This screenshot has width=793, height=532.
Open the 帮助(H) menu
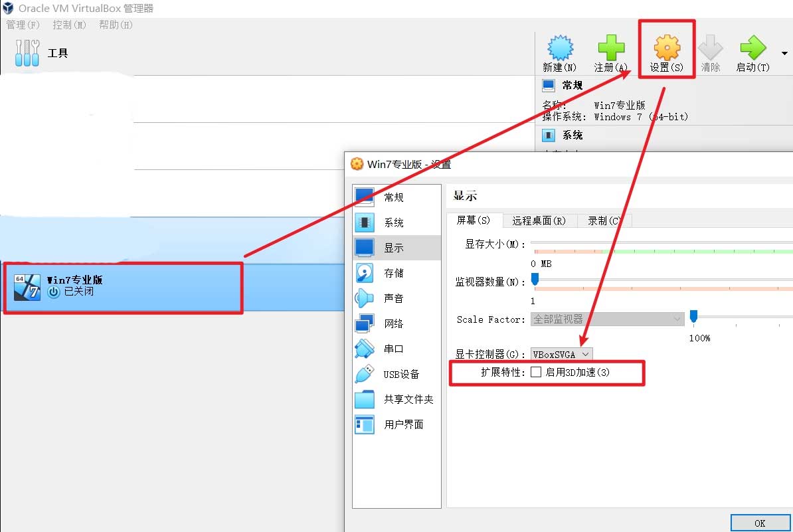(x=116, y=25)
